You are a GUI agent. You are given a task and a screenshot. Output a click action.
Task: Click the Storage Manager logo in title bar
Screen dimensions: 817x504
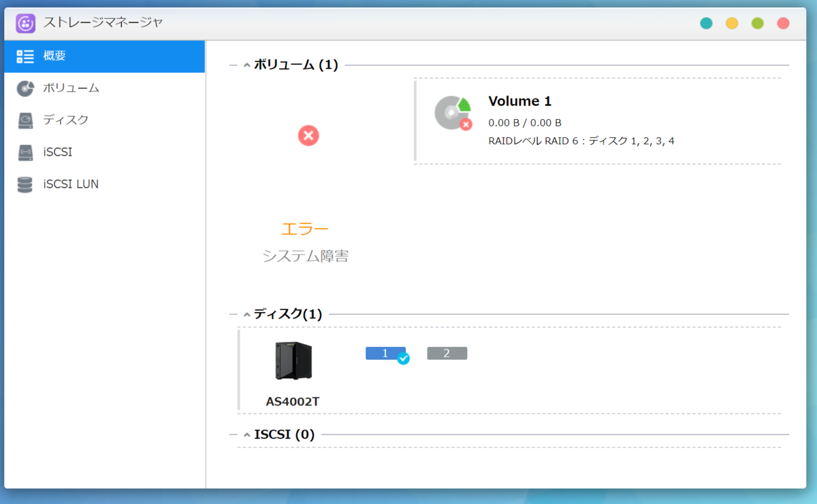25,22
